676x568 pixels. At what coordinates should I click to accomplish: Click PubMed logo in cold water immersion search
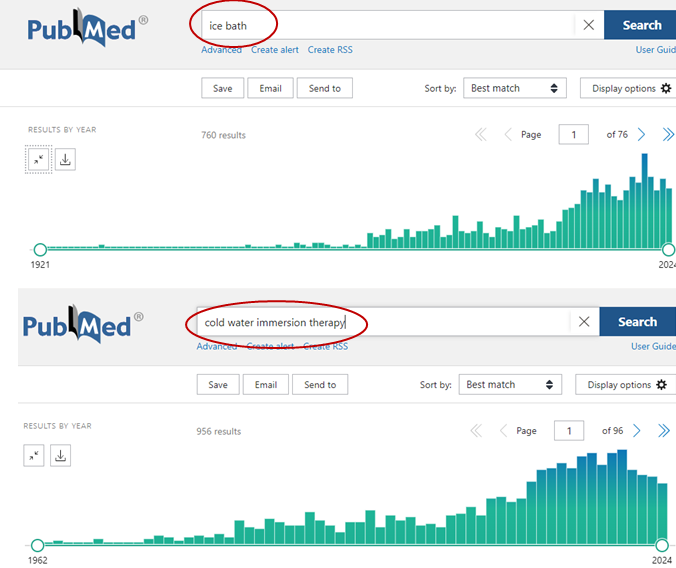83,324
